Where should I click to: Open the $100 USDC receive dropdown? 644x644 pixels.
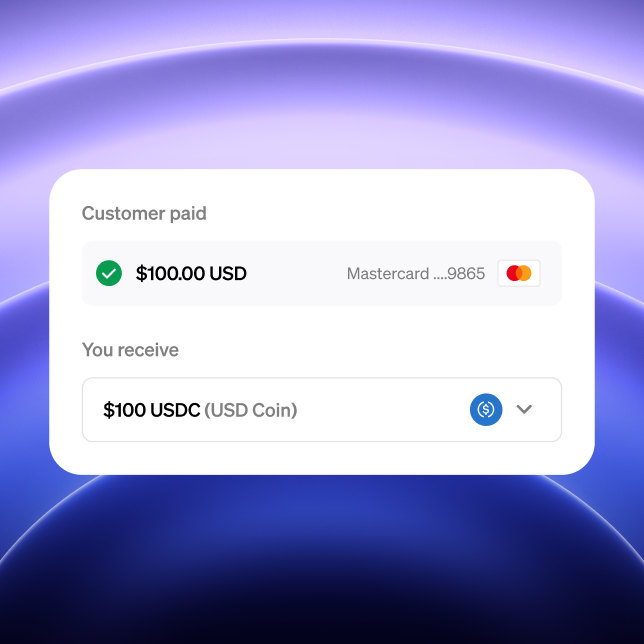[x=322, y=409]
